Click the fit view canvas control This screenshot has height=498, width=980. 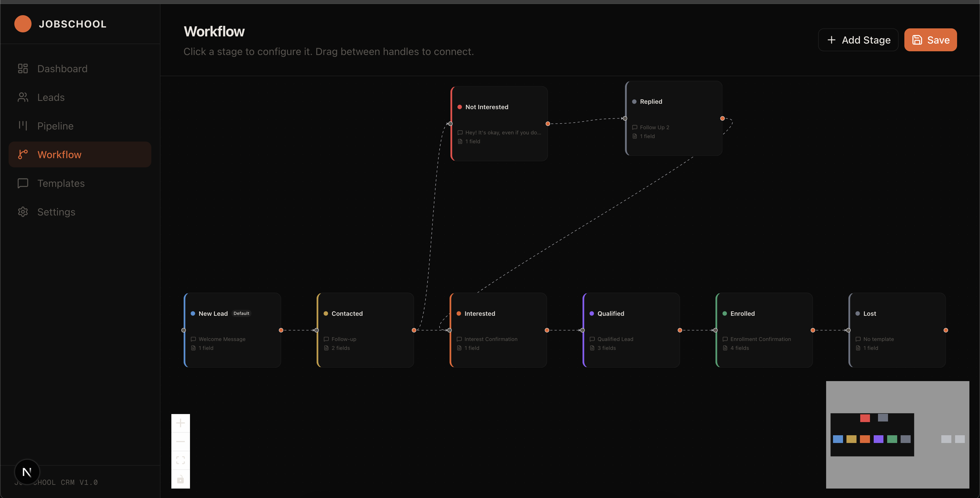tap(180, 460)
